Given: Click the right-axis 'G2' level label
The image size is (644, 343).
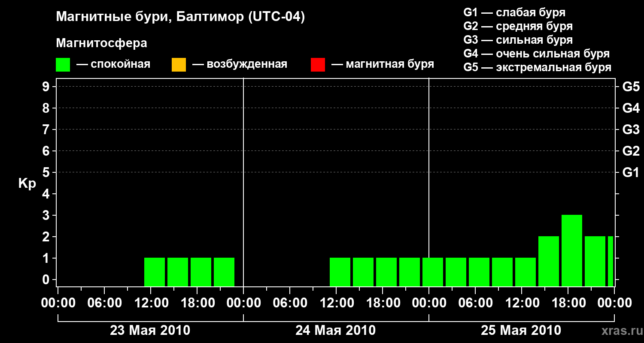Looking at the screenshot, I should [x=631, y=151].
